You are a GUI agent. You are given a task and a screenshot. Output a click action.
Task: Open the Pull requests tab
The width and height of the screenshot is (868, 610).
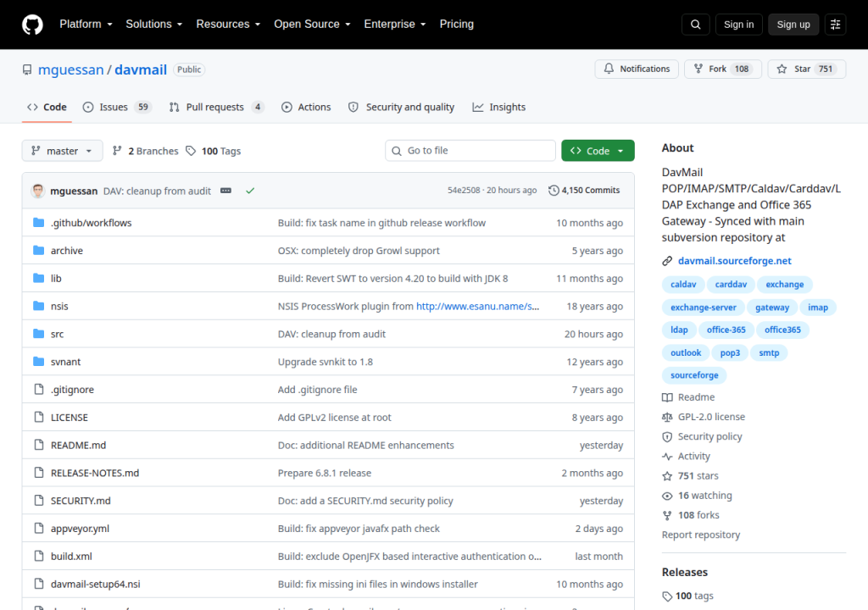pyautogui.click(x=216, y=107)
